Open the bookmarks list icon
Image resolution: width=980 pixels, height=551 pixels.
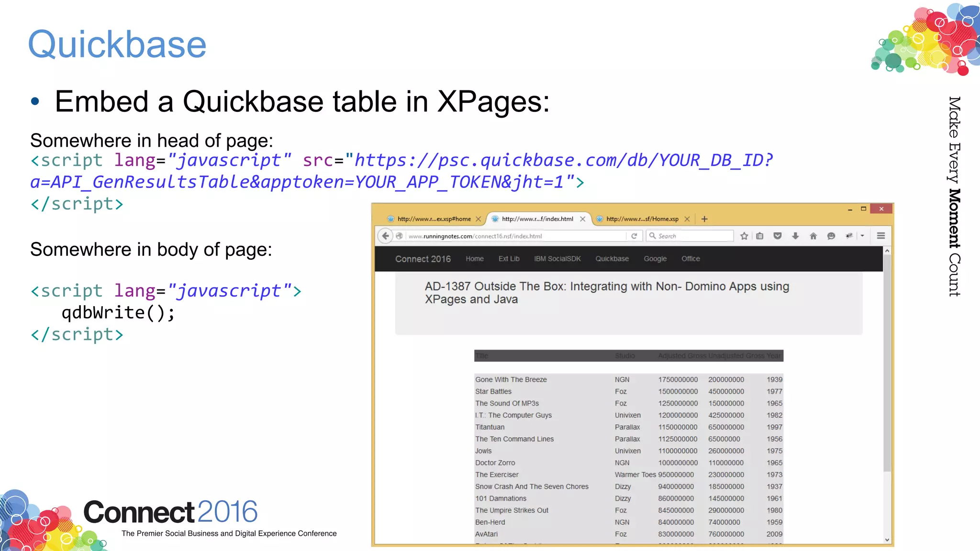760,236
